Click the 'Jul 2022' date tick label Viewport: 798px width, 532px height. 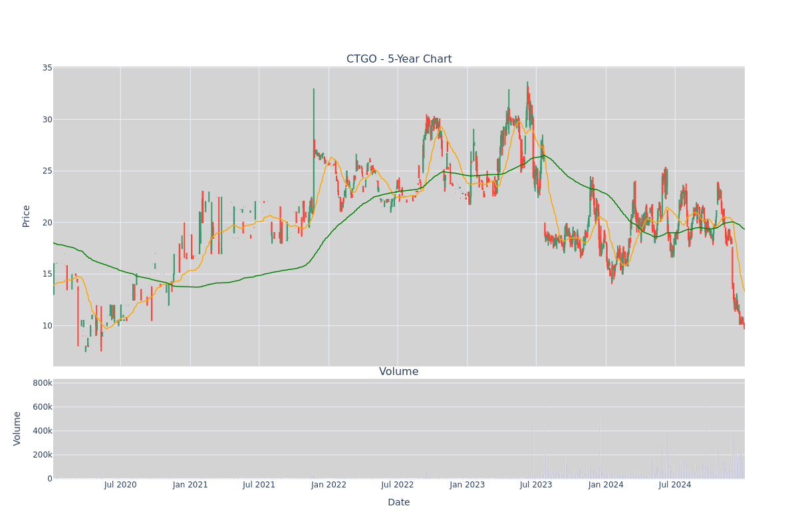coord(398,485)
